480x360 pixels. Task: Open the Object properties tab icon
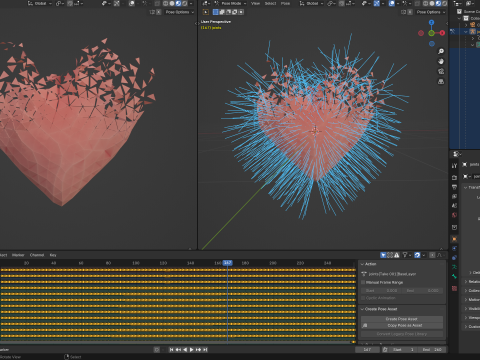click(x=454, y=239)
